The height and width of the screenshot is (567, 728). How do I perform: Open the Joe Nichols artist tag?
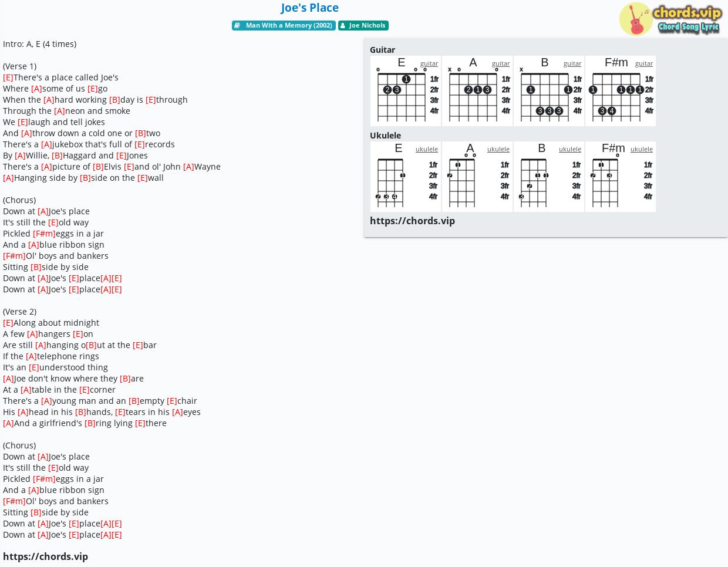[363, 25]
